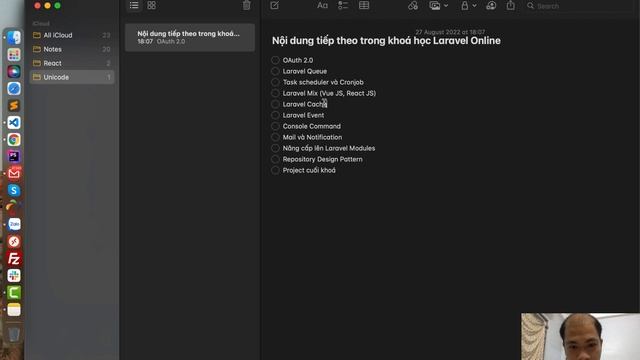Click the share note icon
This screenshot has height=360, width=640.
[511, 5]
